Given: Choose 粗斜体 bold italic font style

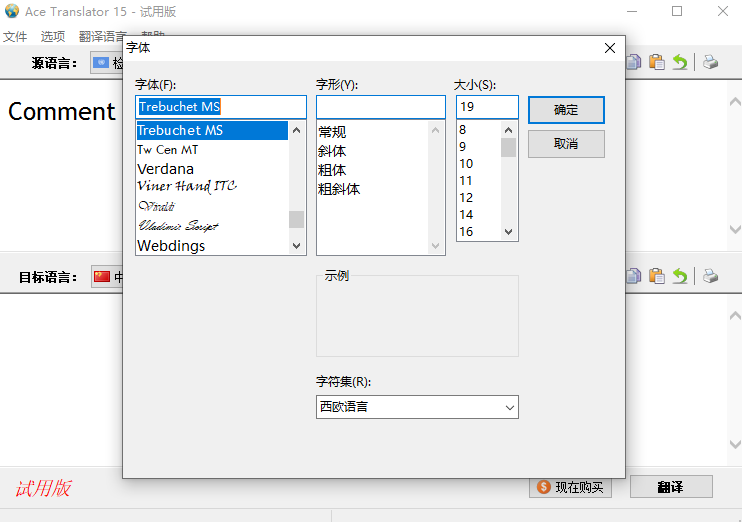Looking at the screenshot, I should coord(339,189).
